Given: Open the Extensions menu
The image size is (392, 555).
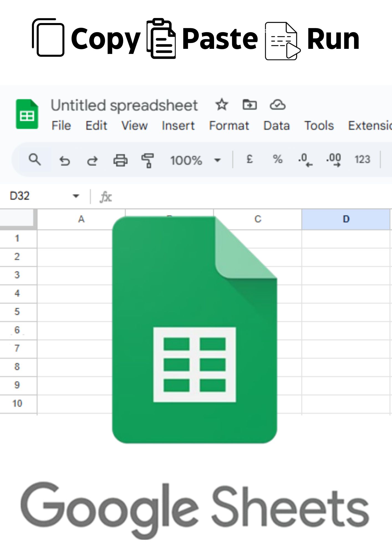Looking at the screenshot, I should 370,126.
